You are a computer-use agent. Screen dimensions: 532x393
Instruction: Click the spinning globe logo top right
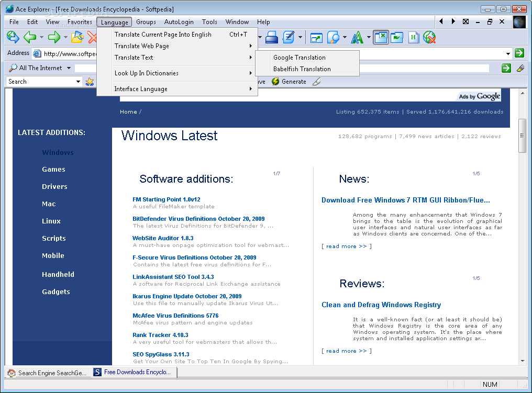(x=519, y=22)
